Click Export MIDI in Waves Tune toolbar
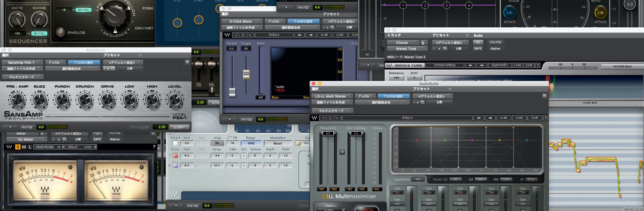This screenshot has height=211, width=644. coord(500,65)
